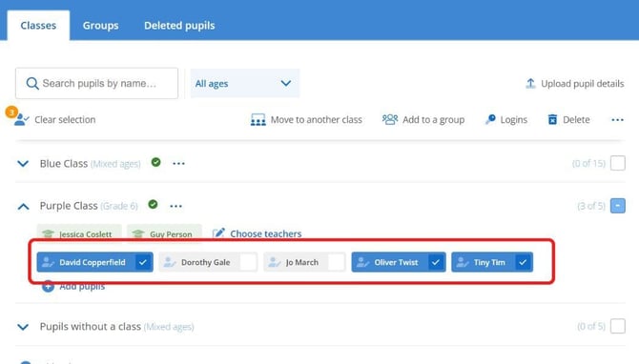Click the Delete button label
Screen dimensions: 639x364
pos(576,120)
